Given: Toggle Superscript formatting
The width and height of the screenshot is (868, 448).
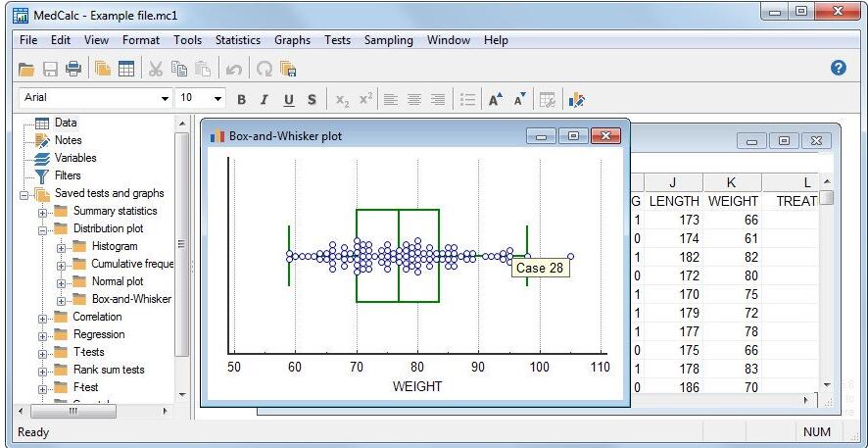Looking at the screenshot, I should (365, 99).
